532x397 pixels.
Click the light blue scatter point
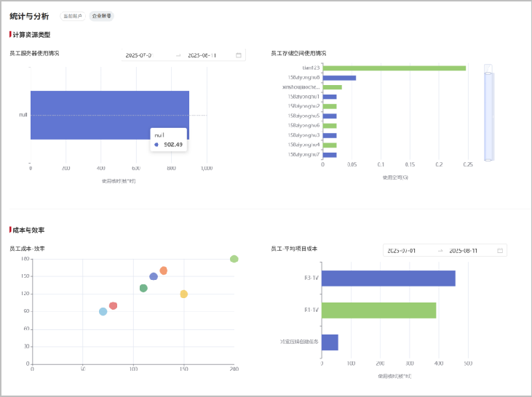tap(103, 311)
